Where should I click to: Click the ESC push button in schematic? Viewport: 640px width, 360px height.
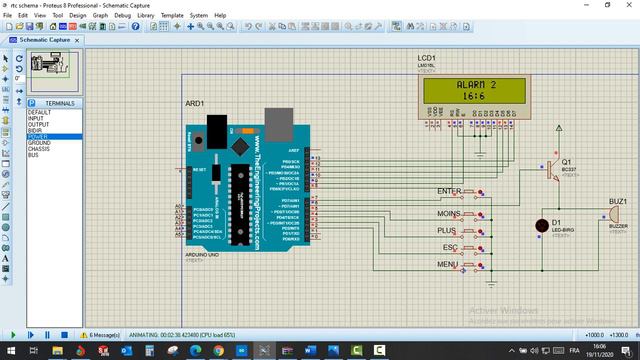click(x=469, y=249)
